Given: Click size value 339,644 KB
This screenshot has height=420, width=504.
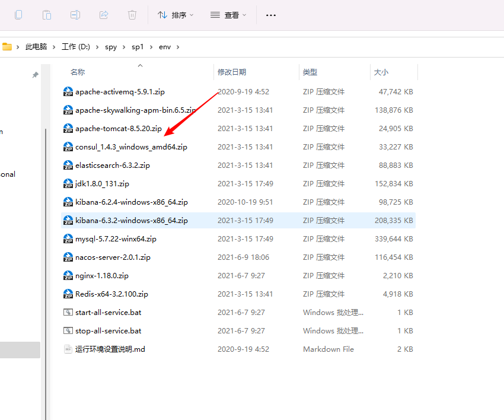Looking at the screenshot, I should (x=394, y=239).
